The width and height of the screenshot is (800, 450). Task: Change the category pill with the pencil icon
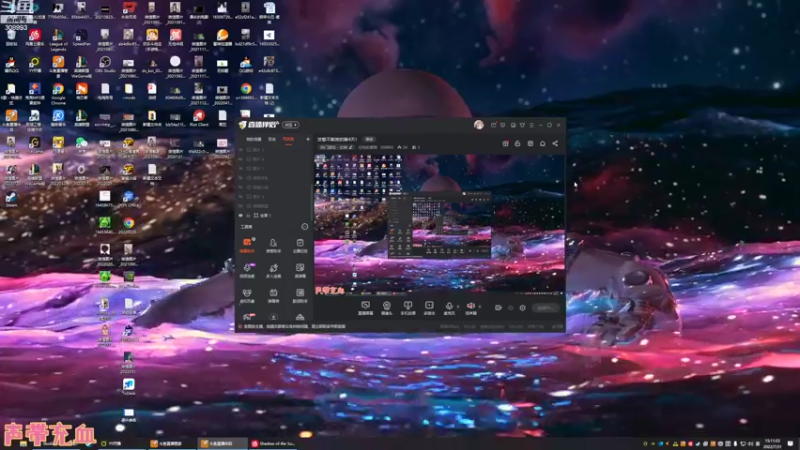(x=336, y=147)
